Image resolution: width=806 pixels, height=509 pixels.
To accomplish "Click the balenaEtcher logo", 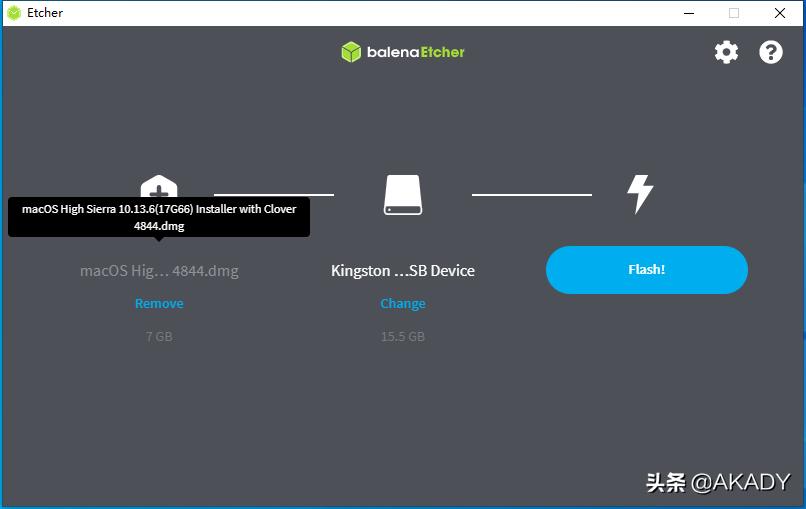I will [402, 52].
